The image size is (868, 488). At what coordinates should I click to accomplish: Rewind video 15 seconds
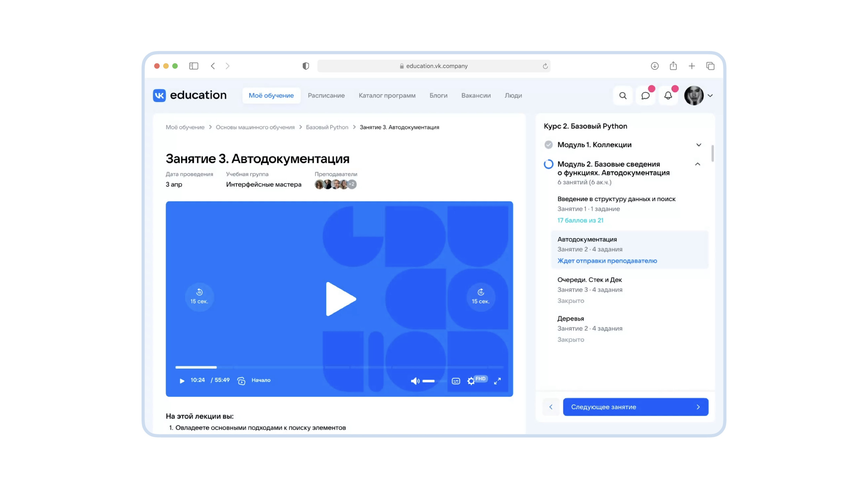(199, 296)
